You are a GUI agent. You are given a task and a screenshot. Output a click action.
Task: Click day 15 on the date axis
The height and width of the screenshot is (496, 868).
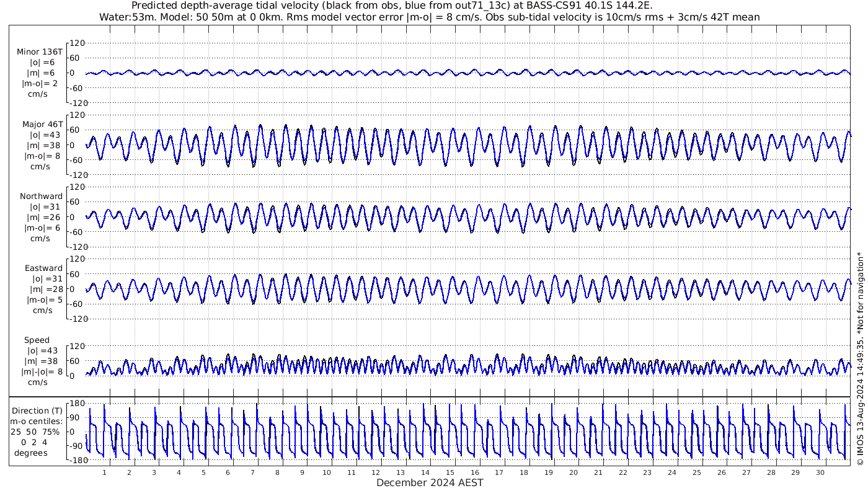450,472
